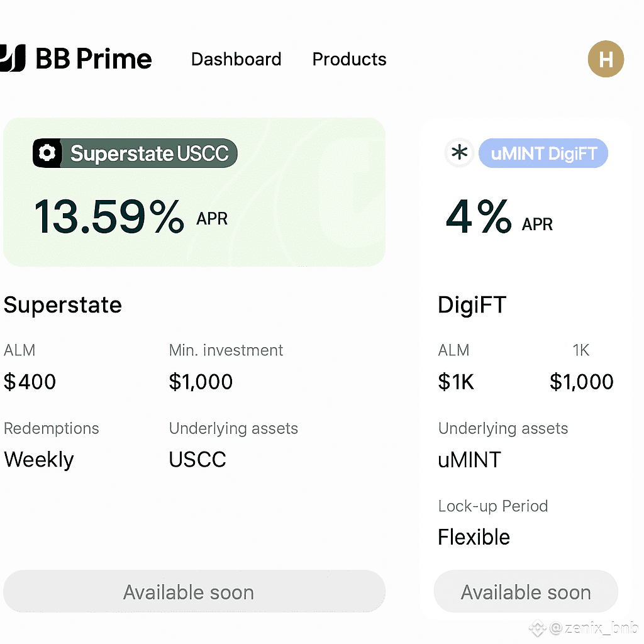This screenshot has width=644, height=644.
Task: Select the uMINT DigiFT badge
Action: [x=543, y=153]
